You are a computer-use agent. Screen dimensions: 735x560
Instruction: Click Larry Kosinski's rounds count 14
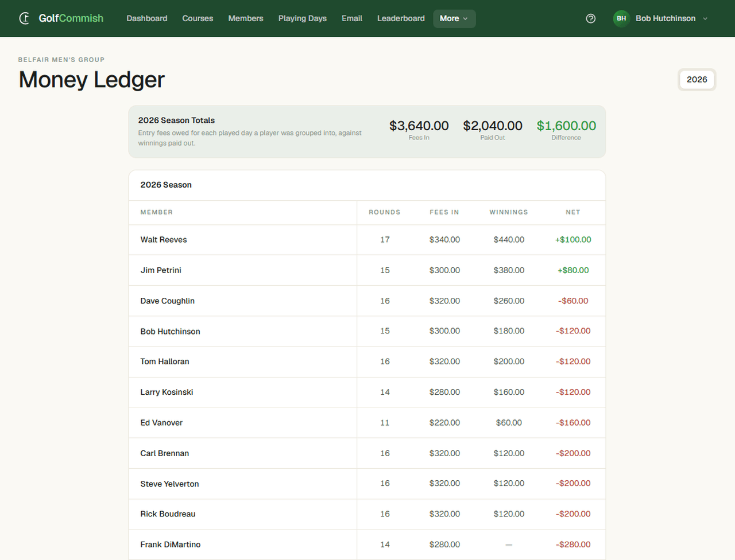tap(385, 392)
